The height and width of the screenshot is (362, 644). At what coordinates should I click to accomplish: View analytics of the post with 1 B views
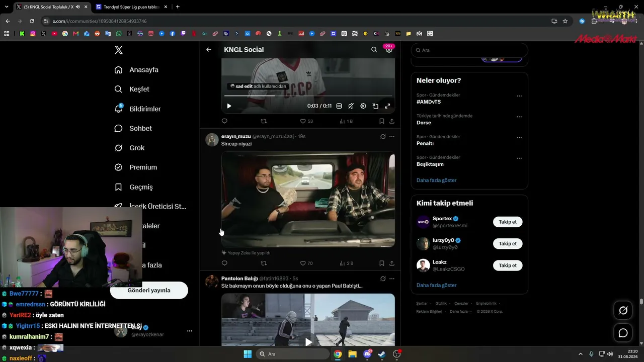tap(346, 121)
